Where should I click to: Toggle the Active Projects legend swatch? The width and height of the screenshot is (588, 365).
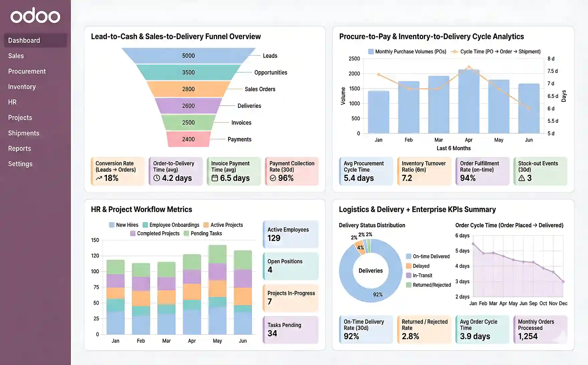[206, 225]
